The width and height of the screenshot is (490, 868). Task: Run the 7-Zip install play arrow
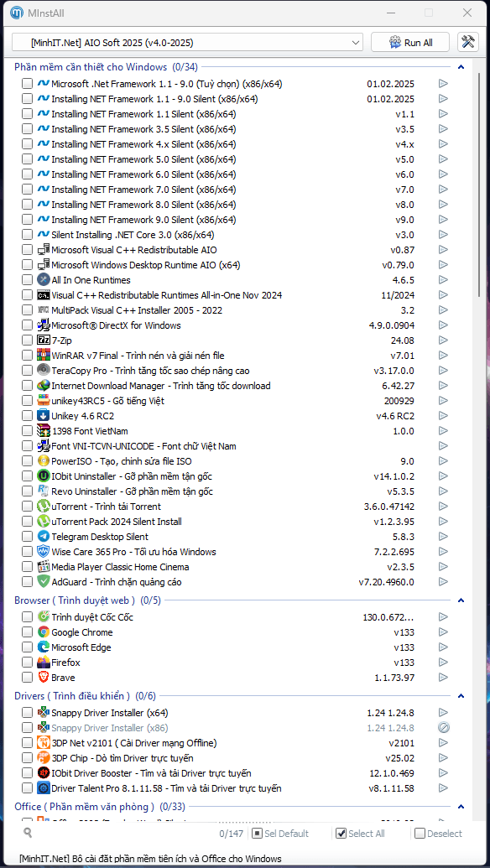pos(443,340)
